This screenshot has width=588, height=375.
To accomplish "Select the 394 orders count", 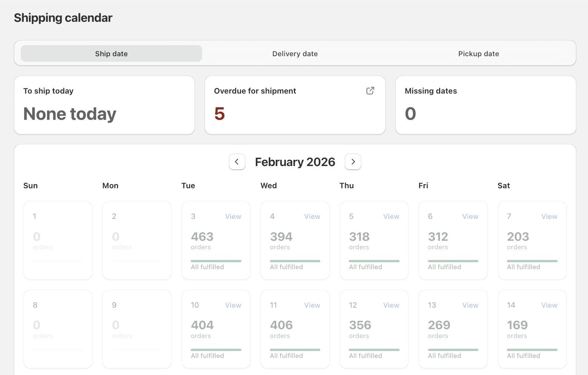I will (281, 237).
